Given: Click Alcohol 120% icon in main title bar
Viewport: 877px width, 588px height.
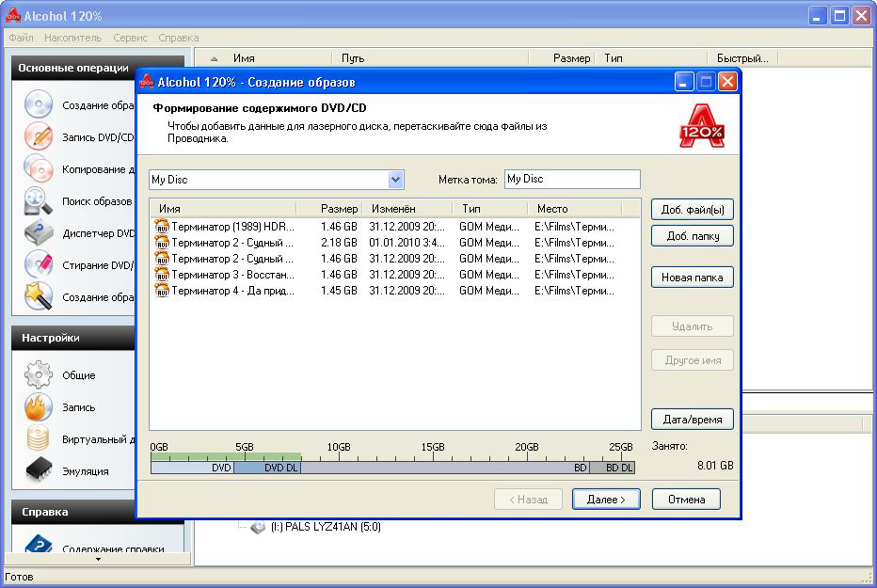Looking at the screenshot, I should click(x=12, y=16).
